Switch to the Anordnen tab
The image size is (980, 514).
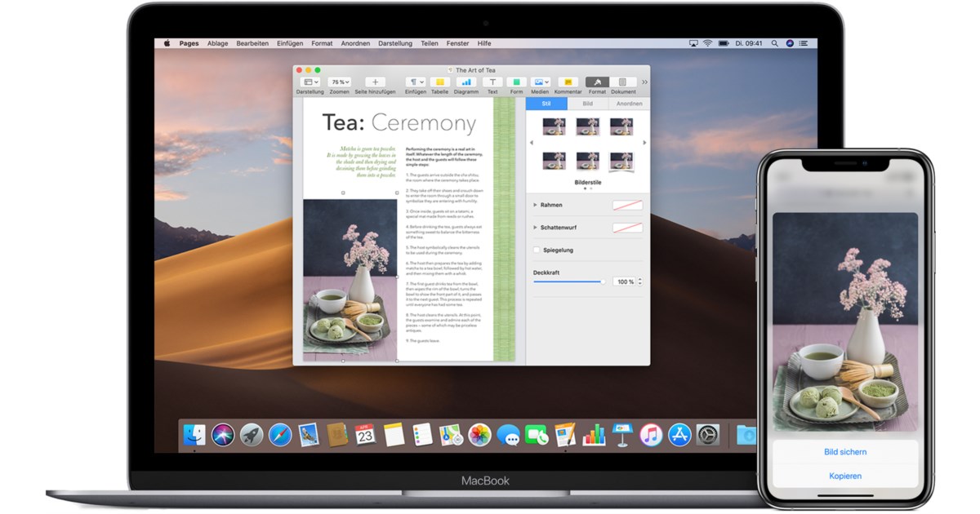(630, 104)
